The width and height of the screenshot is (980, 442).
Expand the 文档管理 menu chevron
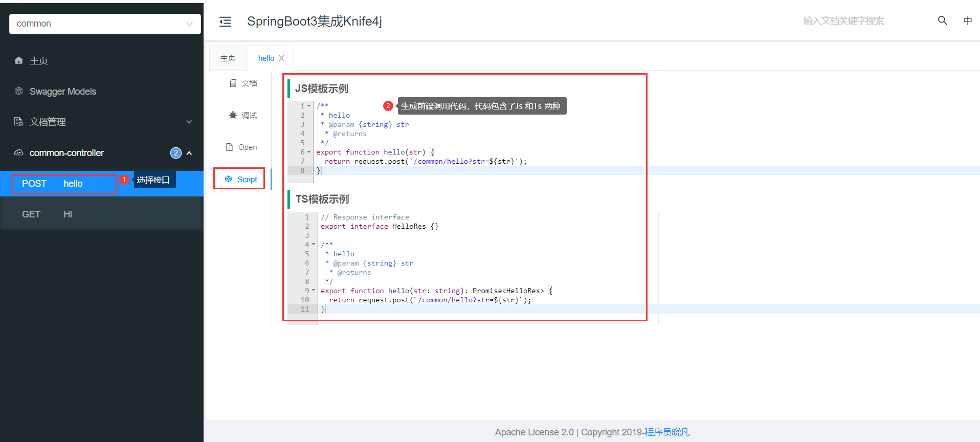(189, 122)
